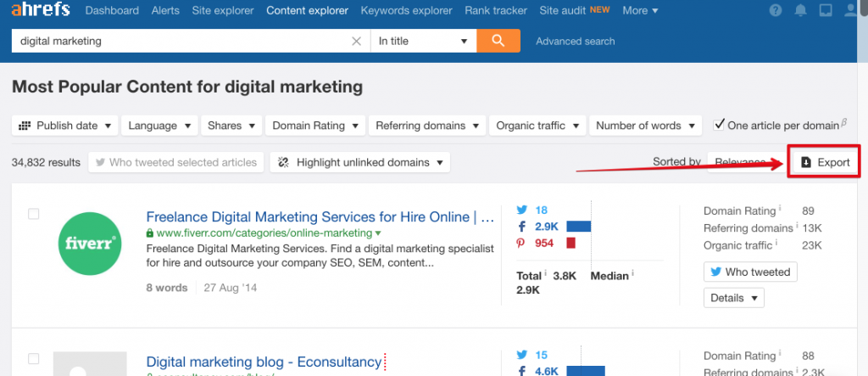The width and height of the screenshot is (868, 376).
Task: Enable One article per domain checkbox
Action: tap(720, 125)
